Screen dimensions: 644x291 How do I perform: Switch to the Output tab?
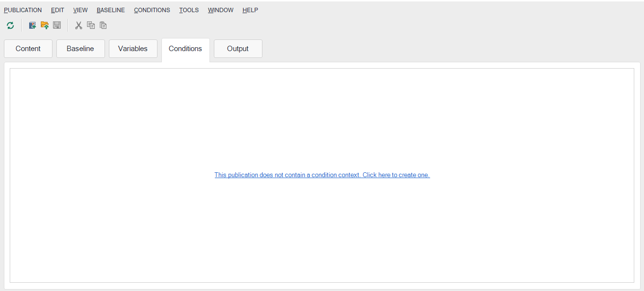point(238,49)
